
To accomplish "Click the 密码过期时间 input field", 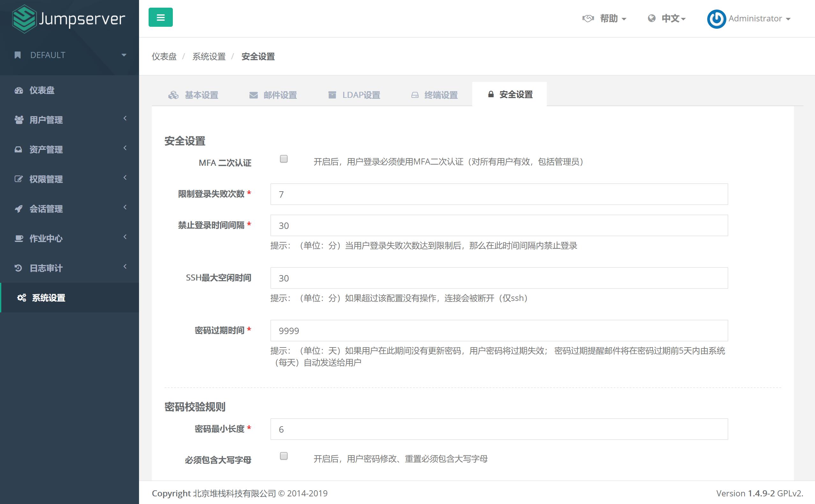I will [499, 331].
